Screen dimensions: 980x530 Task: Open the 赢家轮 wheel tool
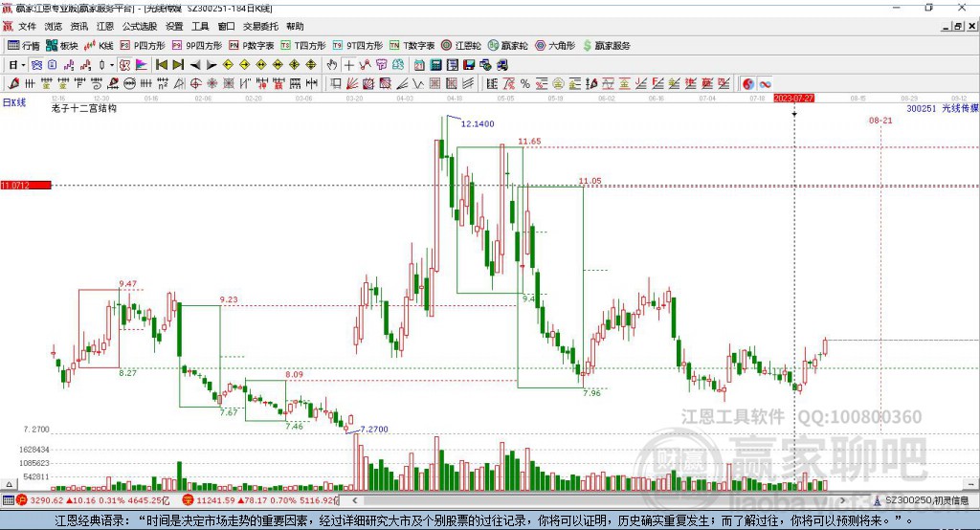pyautogui.click(x=508, y=46)
